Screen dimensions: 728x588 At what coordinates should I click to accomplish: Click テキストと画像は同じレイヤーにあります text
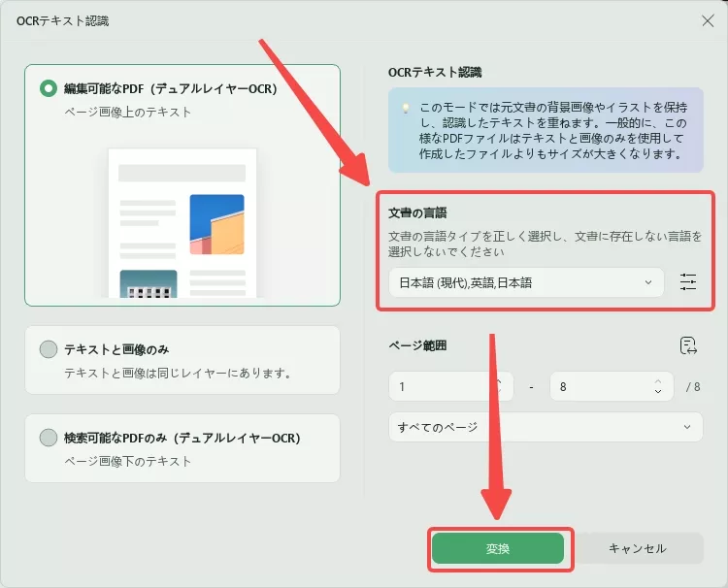[x=178, y=373]
